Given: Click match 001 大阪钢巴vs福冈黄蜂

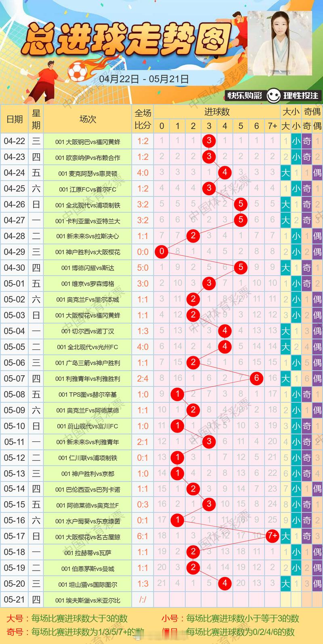Looking at the screenshot, I should pyautogui.click(x=88, y=142).
